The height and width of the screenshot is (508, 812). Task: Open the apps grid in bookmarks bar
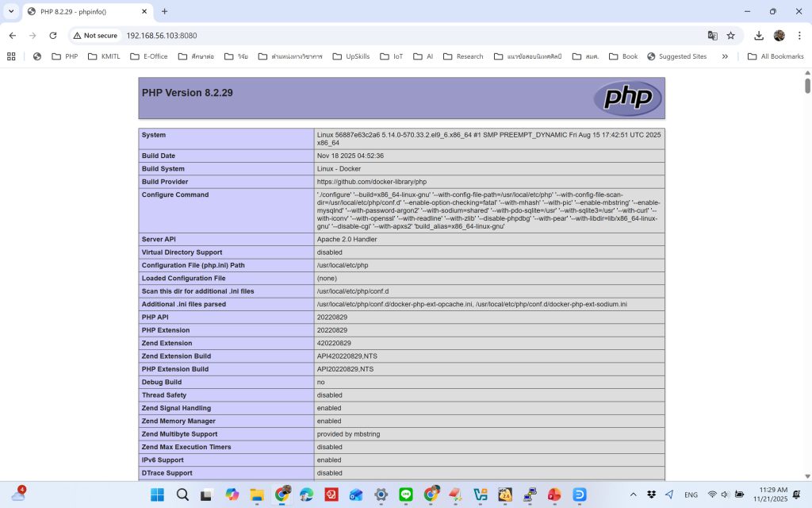[x=11, y=56]
